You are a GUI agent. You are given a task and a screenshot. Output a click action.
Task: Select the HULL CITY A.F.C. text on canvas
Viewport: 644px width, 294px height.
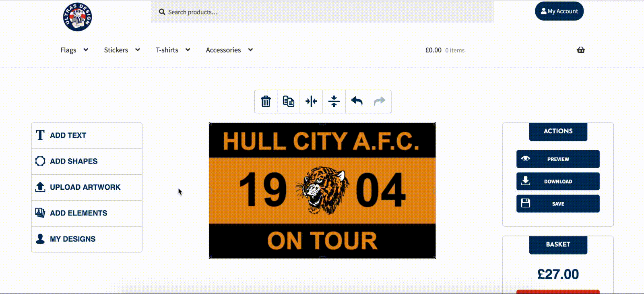pos(321,141)
